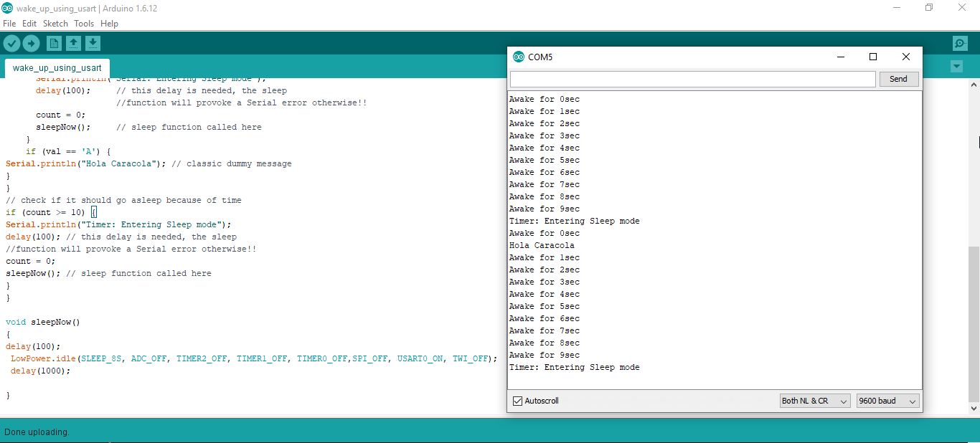Minimize the Arduino main window
980x443 pixels.
(x=897, y=8)
